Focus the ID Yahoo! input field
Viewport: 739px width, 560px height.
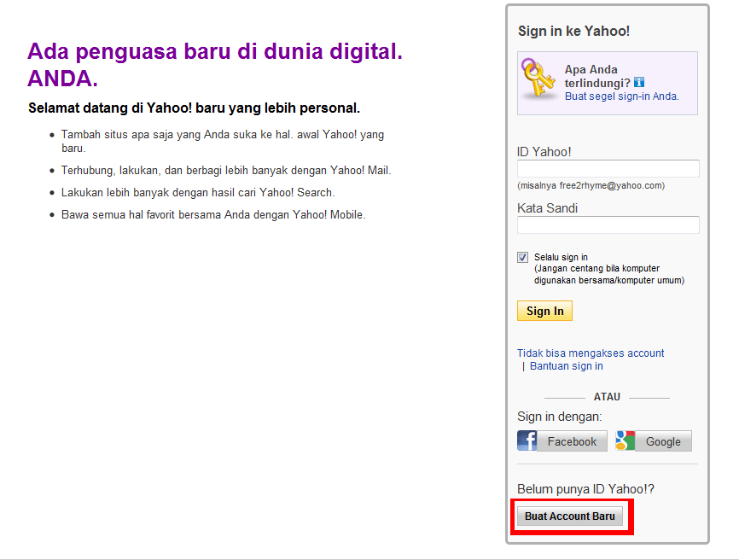(x=608, y=169)
